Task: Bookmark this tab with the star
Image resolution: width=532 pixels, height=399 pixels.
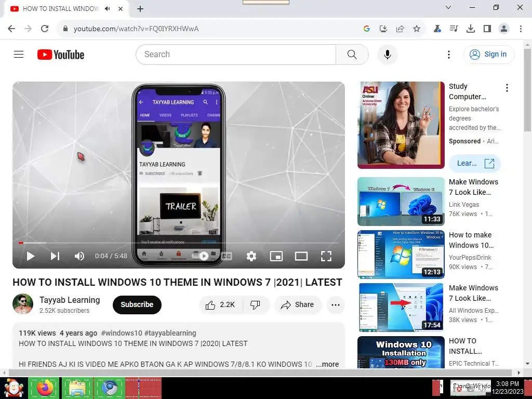Action: 416,29
